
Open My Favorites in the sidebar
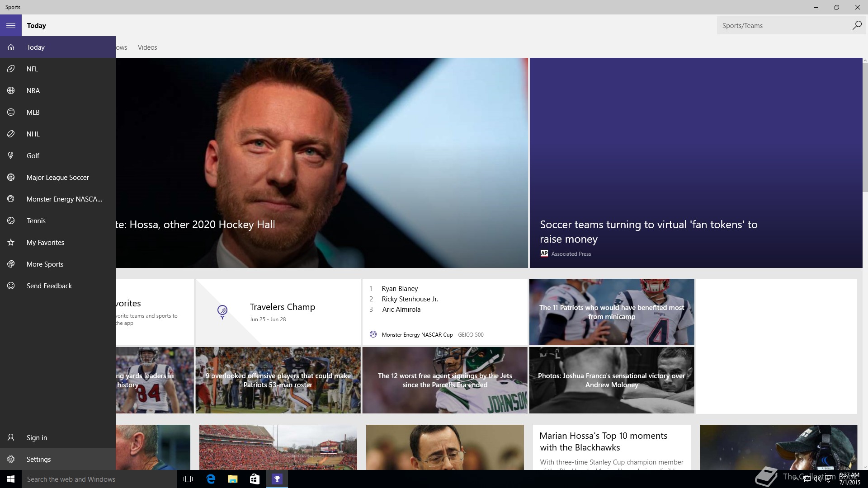(58, 242)
